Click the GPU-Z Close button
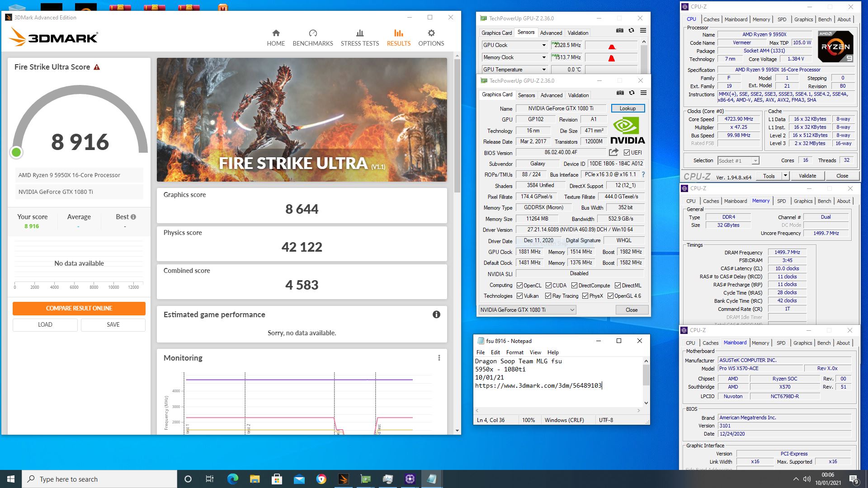868x488 pixels. [x=632, y=310]
